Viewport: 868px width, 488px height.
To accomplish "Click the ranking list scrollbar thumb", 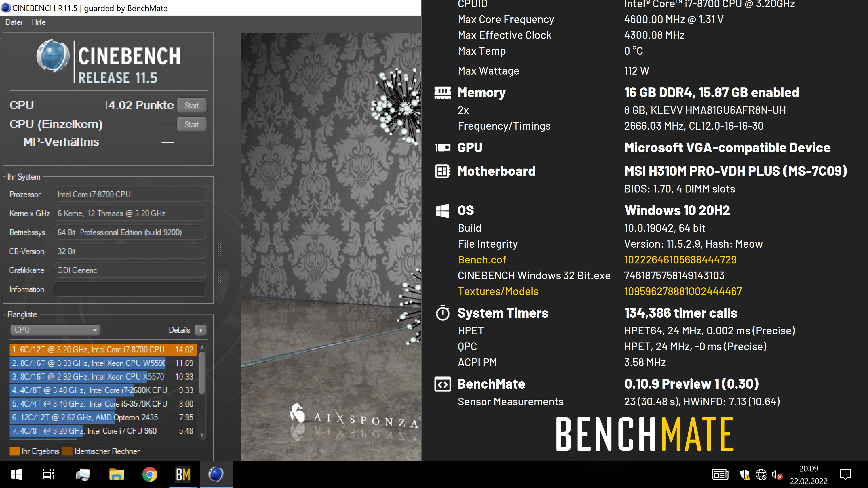I will 202,373.
